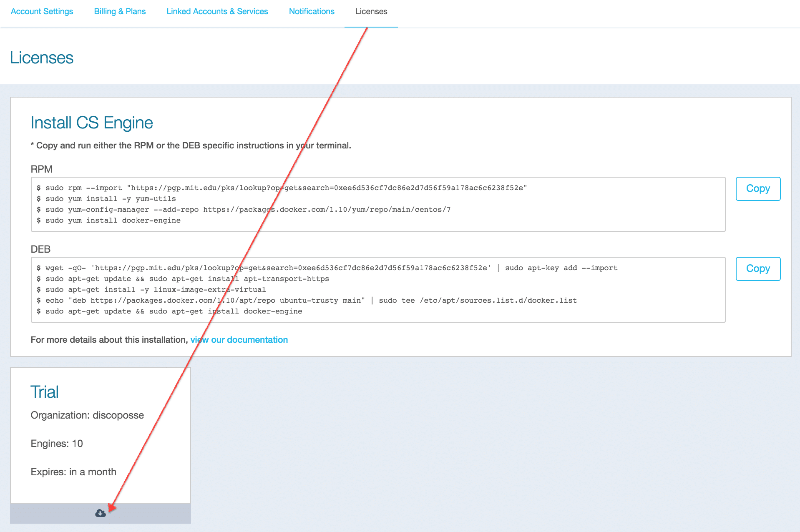
Task: Open the Account Settings tab
Action: click(x=42, y=12)
